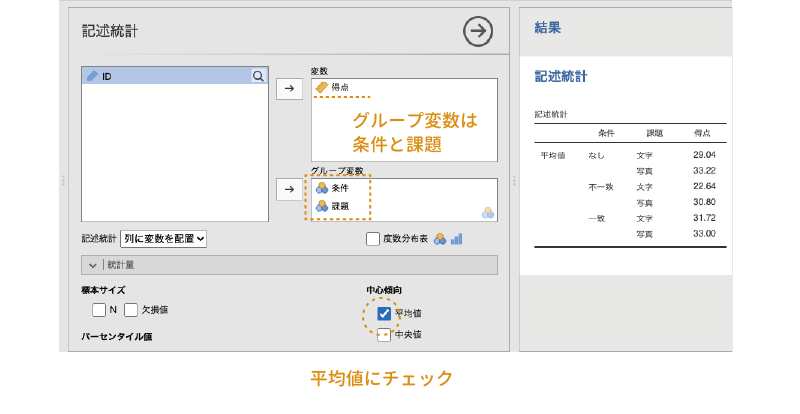Click the 結果 header in results panel
The image size is (800, 414).
(x=548, y=29)
